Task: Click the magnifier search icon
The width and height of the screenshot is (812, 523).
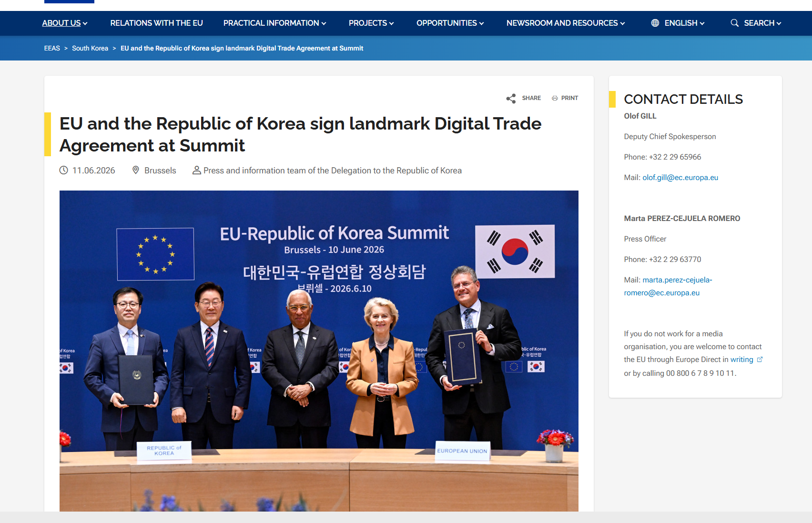Action: tap(735, 23)
